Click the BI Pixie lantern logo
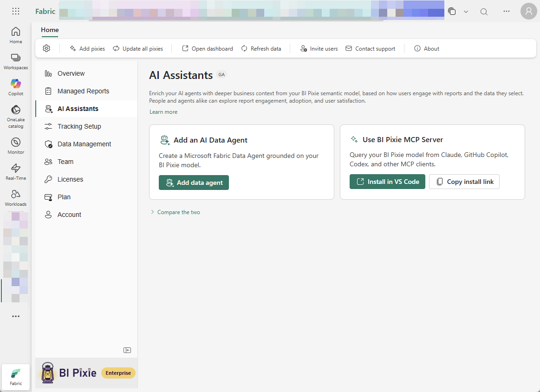Screen dimensions: 540x392 tap(48, 372)
